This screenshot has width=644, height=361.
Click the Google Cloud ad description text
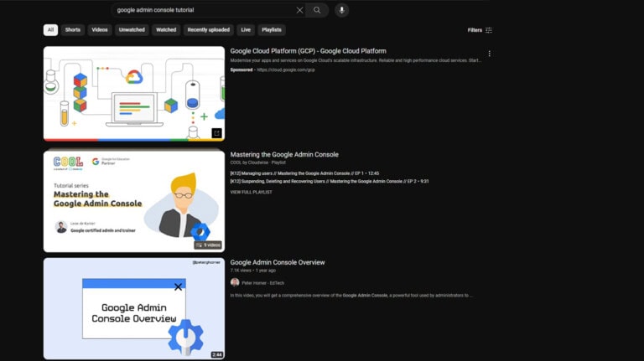[356, 60]
